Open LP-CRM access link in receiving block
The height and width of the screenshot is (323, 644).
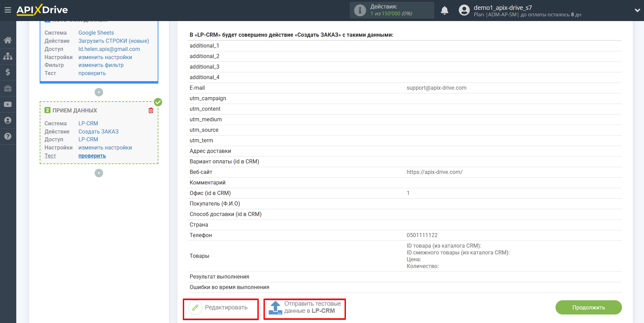pos(88,139)
